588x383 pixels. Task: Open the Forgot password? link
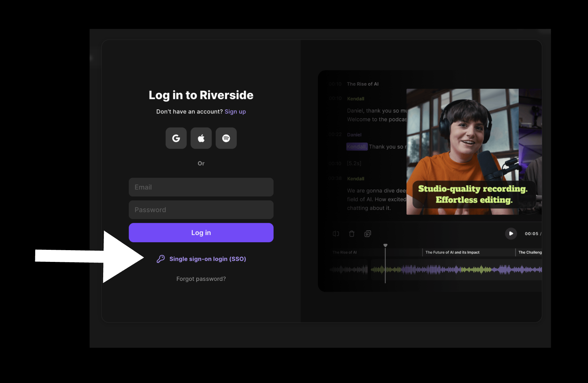point(201,279)
